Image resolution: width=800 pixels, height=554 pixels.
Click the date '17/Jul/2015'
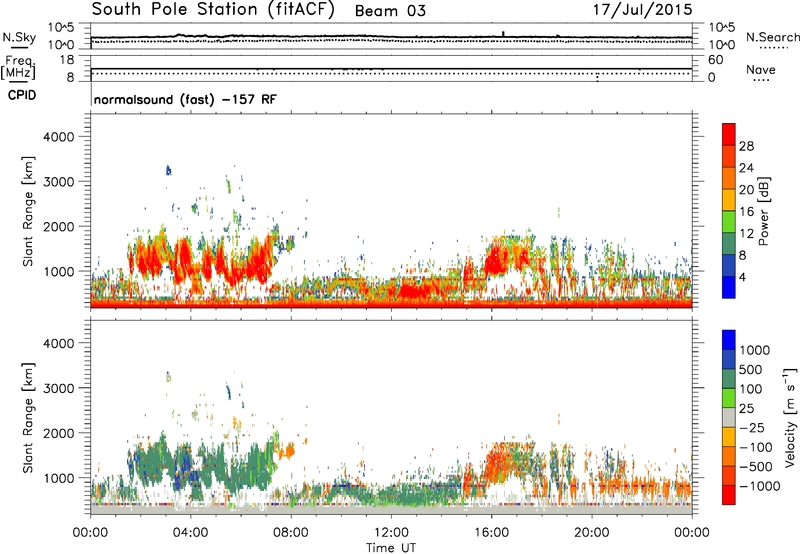[x=642, y=10]
